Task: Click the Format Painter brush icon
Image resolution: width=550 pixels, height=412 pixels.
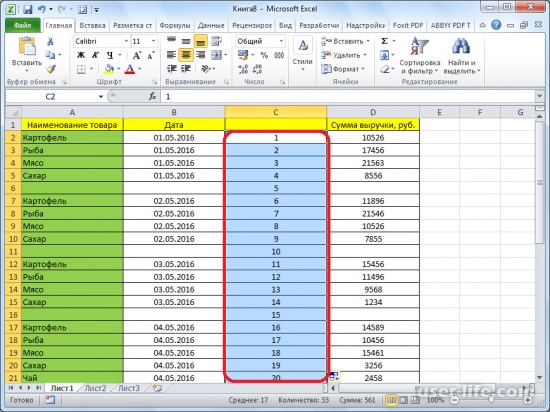Action: [x=51, y=69]
